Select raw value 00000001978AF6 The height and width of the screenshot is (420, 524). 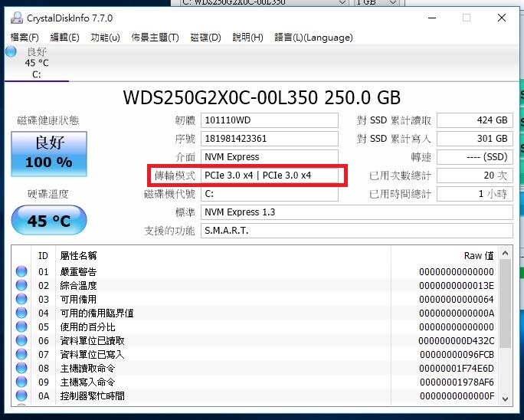tap(457, 382)
